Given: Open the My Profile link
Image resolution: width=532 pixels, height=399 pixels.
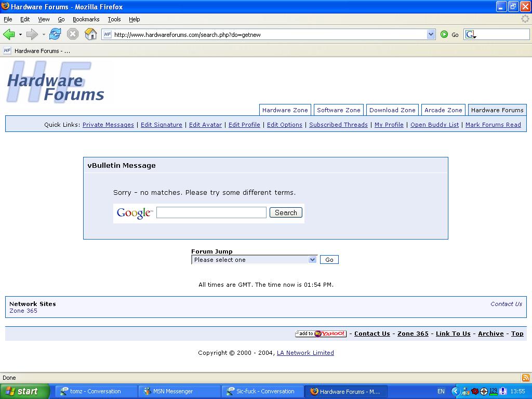Looking at the screenshot, I should (x=389, y=125).
